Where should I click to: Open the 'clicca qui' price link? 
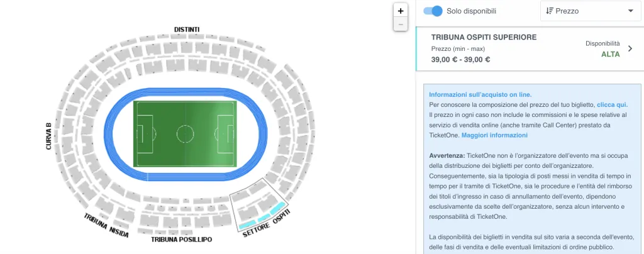612,104
